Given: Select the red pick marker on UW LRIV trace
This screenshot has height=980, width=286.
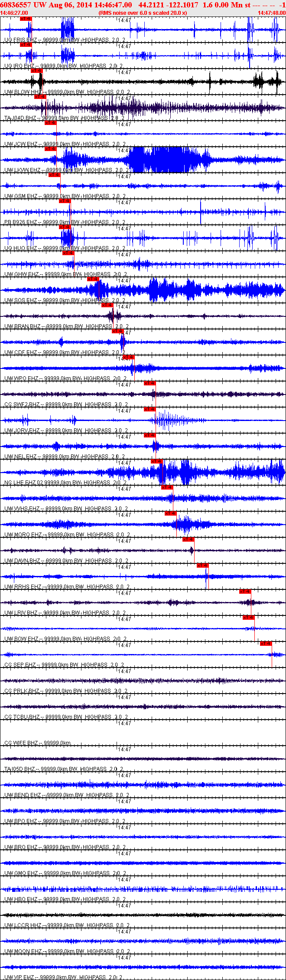Looking at the screenshot, I should (x=245, y=592).
